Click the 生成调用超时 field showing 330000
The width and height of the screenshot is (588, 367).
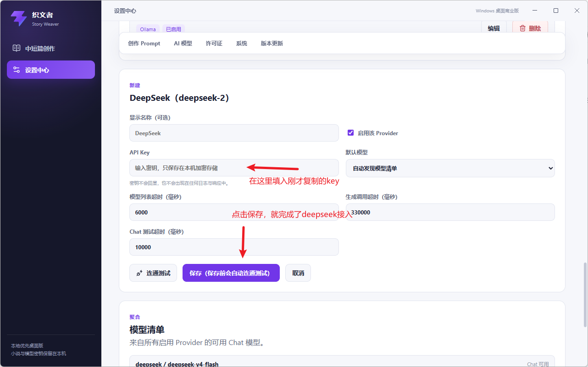[x=450, y=212]
